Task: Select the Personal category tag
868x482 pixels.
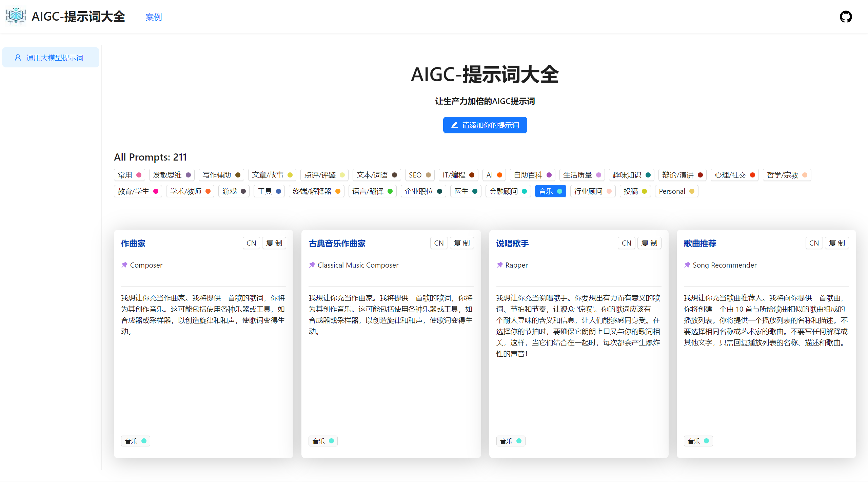Action: coord(676,191)
